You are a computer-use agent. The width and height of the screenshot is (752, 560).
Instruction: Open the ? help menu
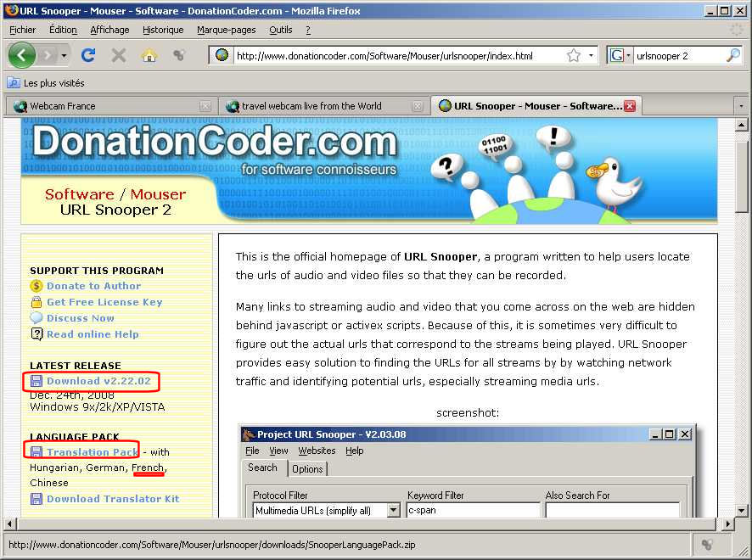coord(308,30)
